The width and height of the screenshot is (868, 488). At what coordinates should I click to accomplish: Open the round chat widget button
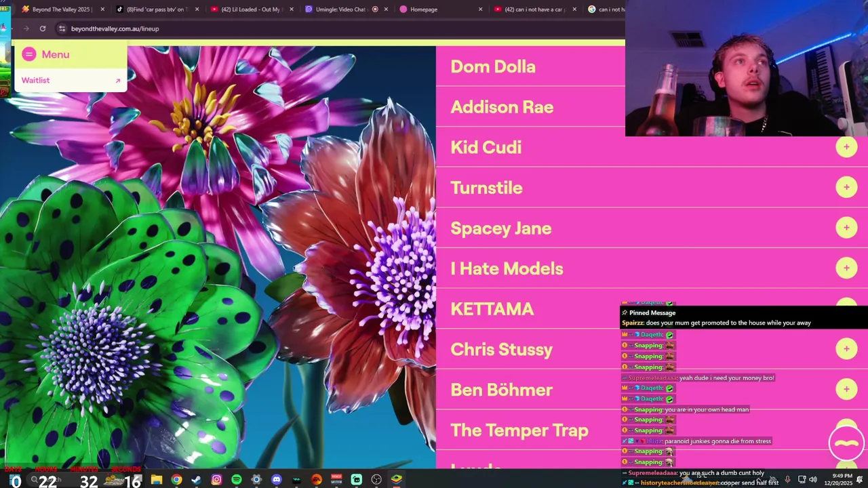[x=846, y=443]
